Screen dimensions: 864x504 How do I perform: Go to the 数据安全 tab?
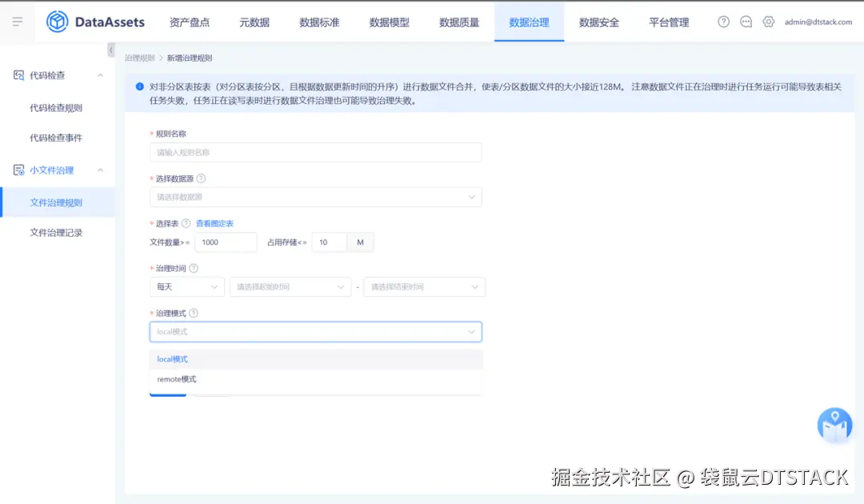pos(599,22)
